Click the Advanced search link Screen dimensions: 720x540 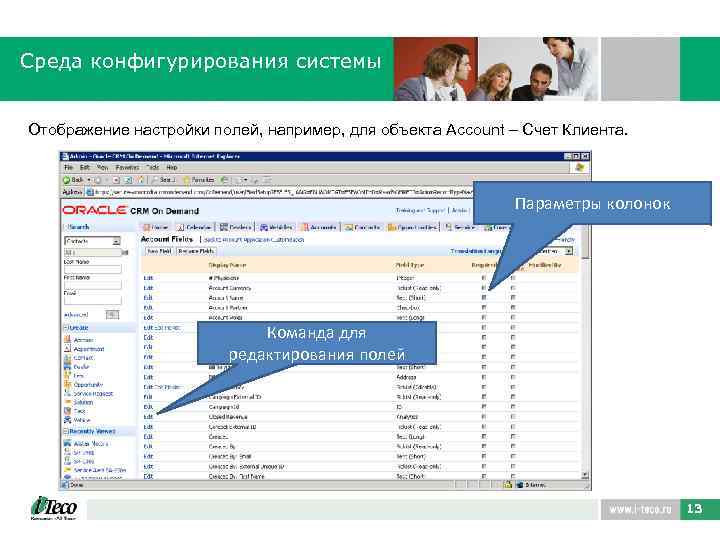coord(76,315)
